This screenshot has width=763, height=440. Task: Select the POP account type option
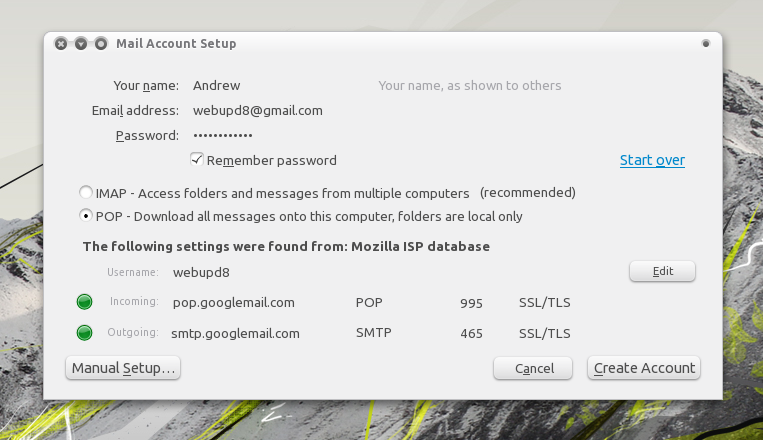(x=86, y=216)
